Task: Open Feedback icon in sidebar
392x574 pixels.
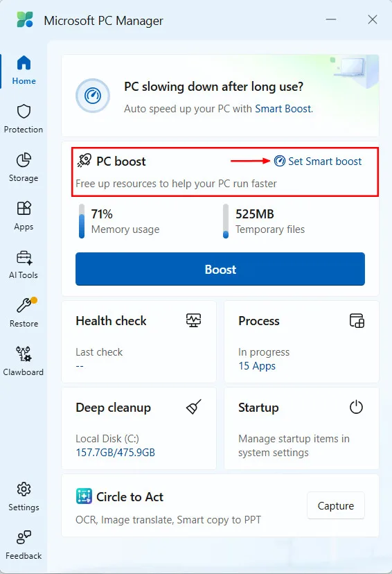Action: coord(24,537)
